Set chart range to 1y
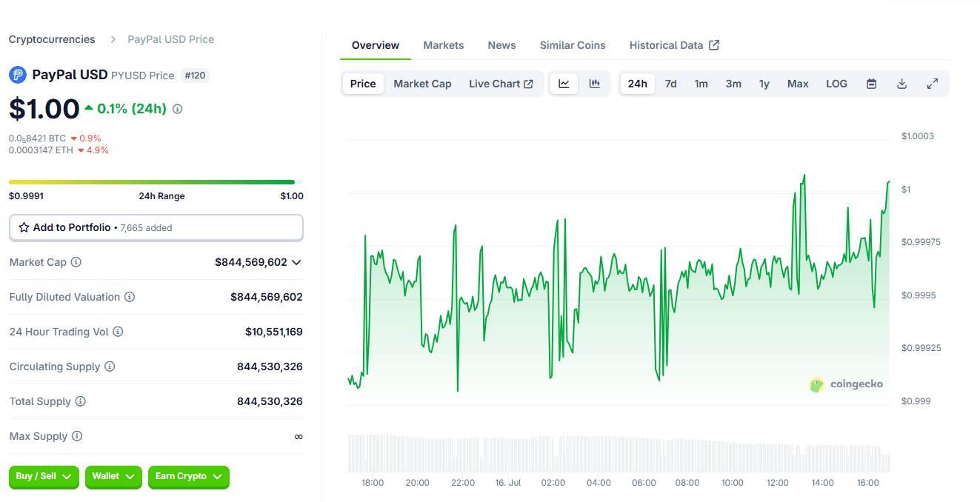This screenshot has height=502, width=980. click(x=764, y=84)
